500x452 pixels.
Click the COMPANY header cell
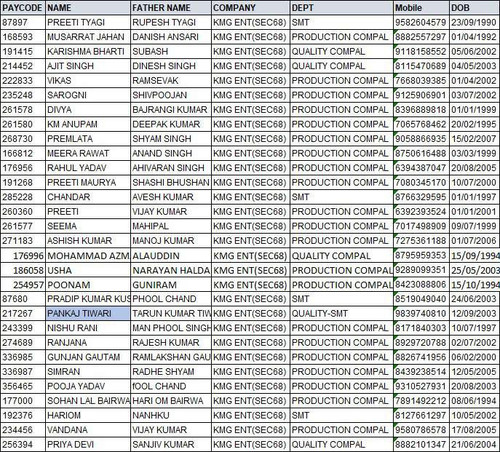(250, 8)
